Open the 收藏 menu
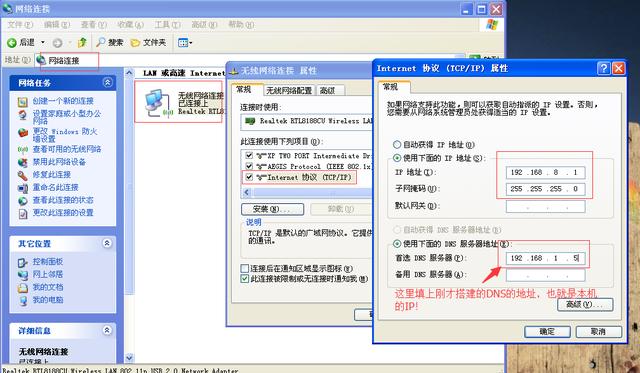 click(x=131, y=24)
